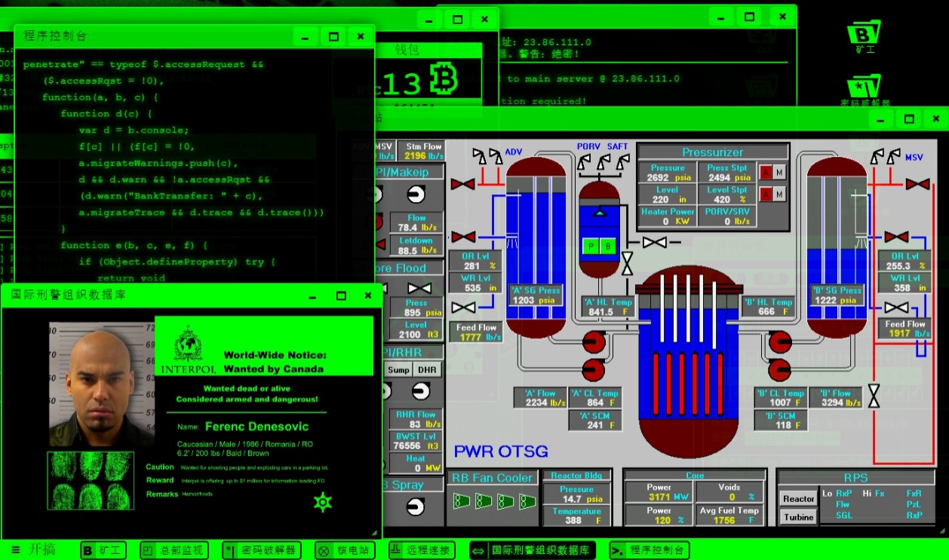This screenshot has width=949, height=560.
Task: Trip the Reactor button in RPS panel
Action: click(798, 498)
